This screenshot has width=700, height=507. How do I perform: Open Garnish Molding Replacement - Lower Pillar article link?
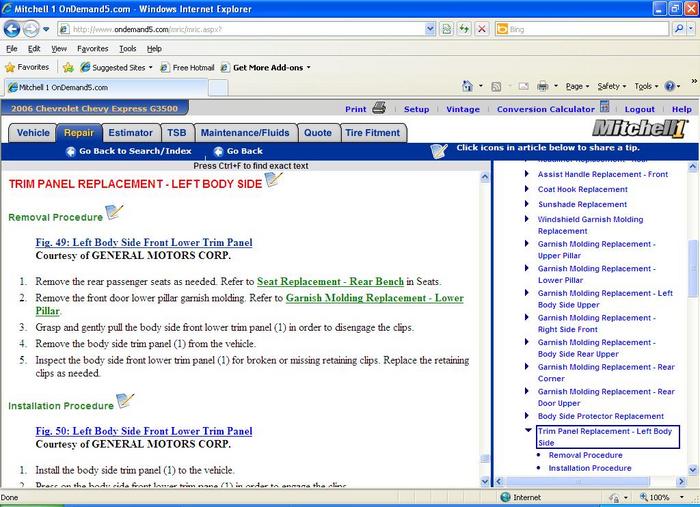[x=375, y=298]
